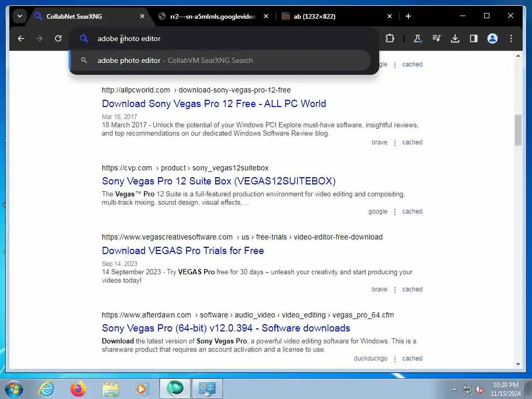532x399 pixels.
Task: Click the https://cvp.com URL text
Action: click(x=127, y=168)
